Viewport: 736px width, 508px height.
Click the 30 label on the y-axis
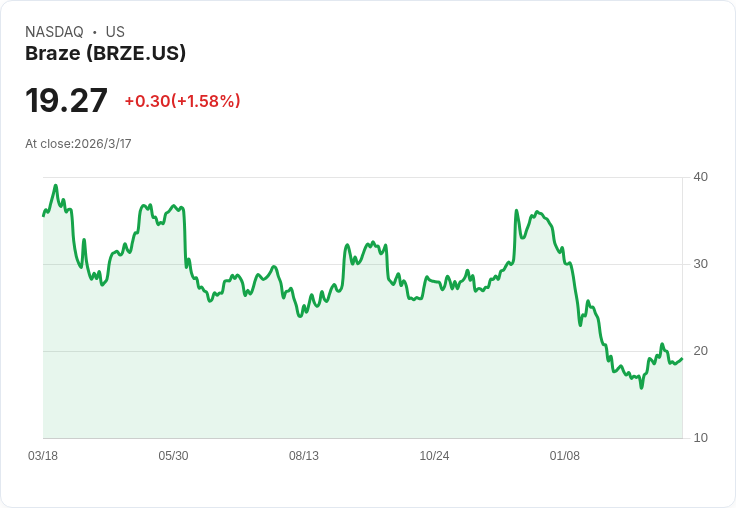tap(700, 264)
